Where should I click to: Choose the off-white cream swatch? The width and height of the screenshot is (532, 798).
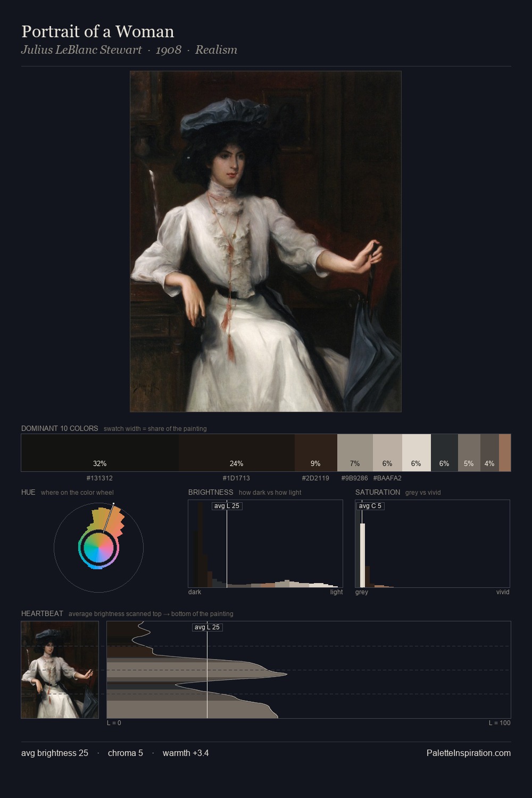417,453
